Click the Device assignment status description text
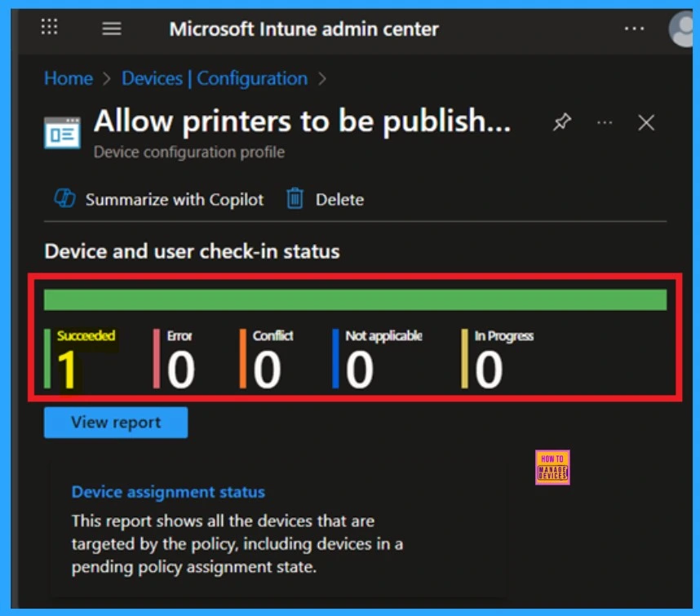This screenshot has height=616, width=700. [237, 543]
